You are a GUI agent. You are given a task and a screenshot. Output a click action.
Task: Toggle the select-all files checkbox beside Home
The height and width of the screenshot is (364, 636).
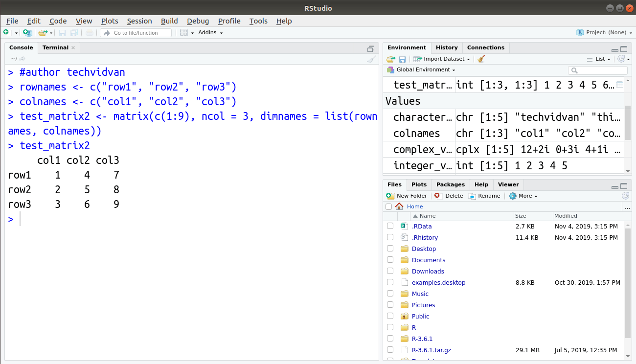pyautogui.click(x=389, y=206)
